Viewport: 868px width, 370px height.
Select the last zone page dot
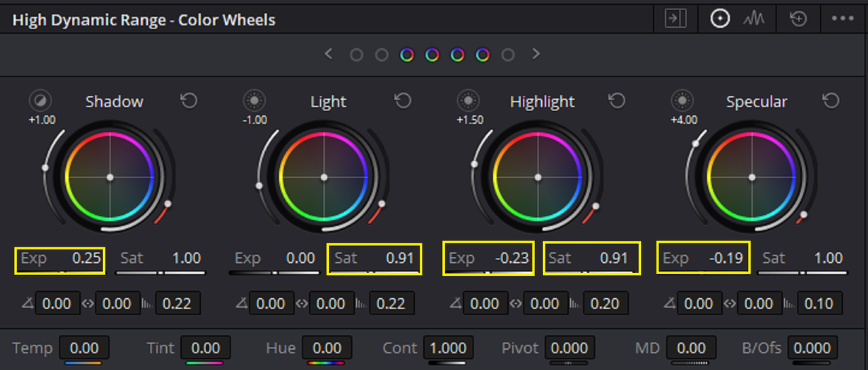[508, 55]
